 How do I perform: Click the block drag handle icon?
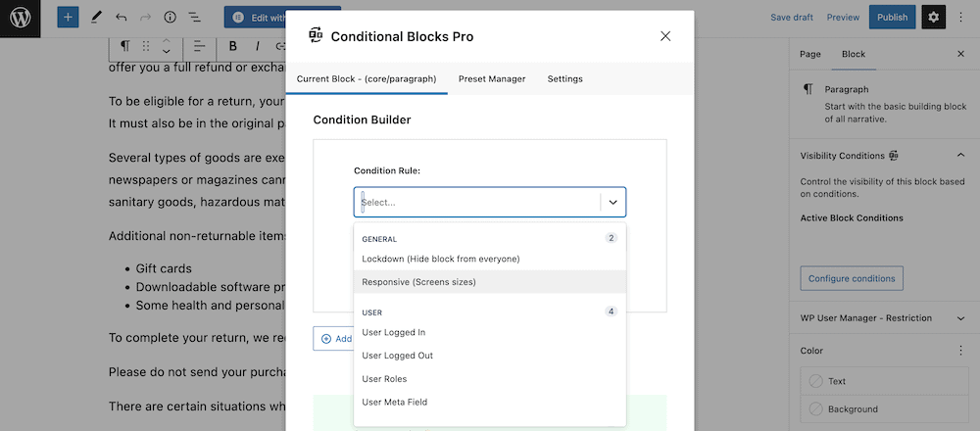coord(146,46)
